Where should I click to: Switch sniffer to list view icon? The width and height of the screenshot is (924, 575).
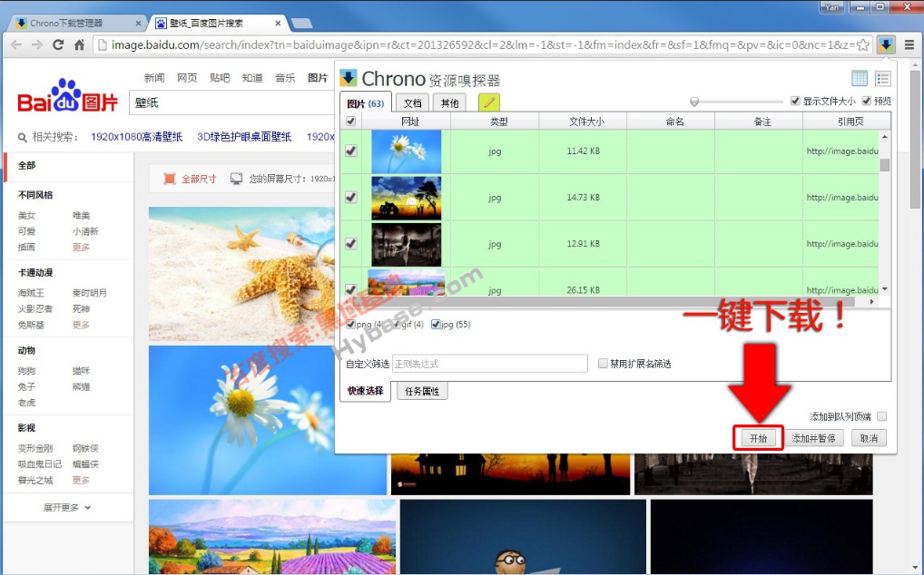(883, 78)
